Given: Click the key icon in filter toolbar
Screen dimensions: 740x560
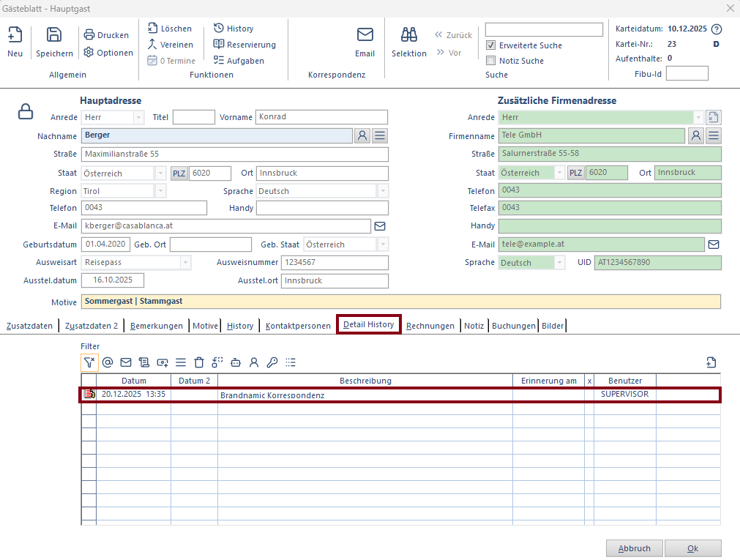Looking at the screenshot, I should [272, 362].
